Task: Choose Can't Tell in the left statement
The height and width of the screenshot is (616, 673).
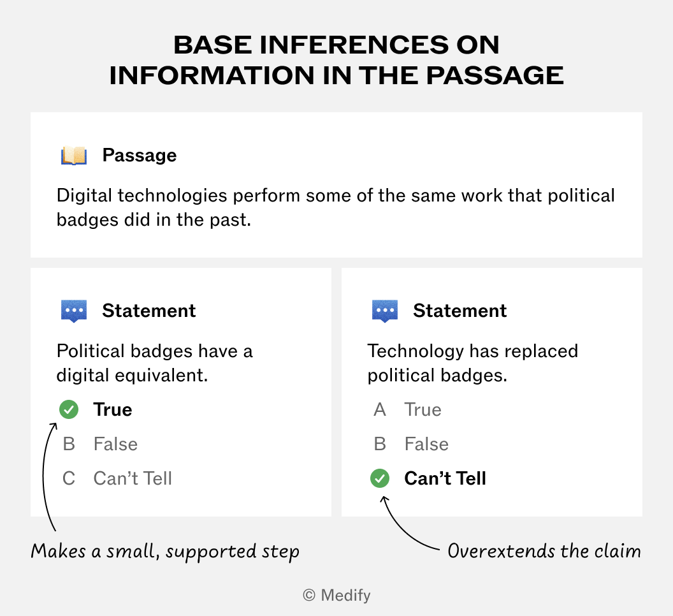Action: point(133,478)
